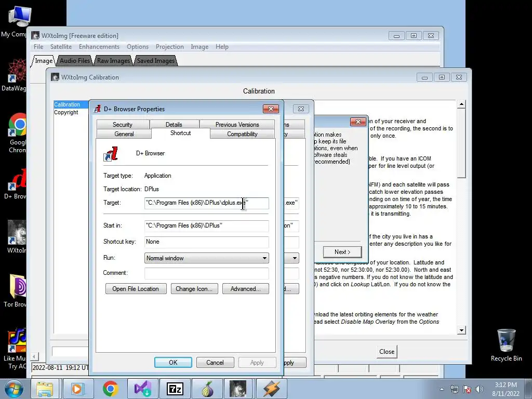
Task: Click Close in the Calibration window
Action: (x=387, y=352)
